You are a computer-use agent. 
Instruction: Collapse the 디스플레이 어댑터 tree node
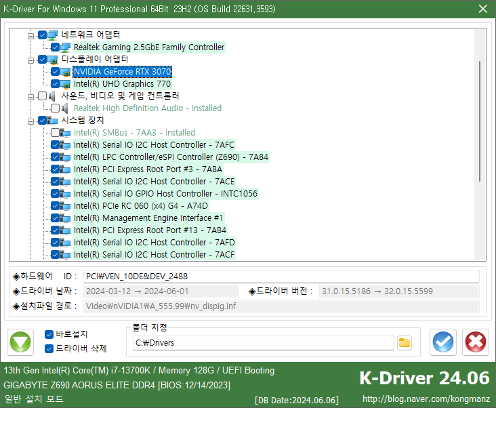click(30, 60)
